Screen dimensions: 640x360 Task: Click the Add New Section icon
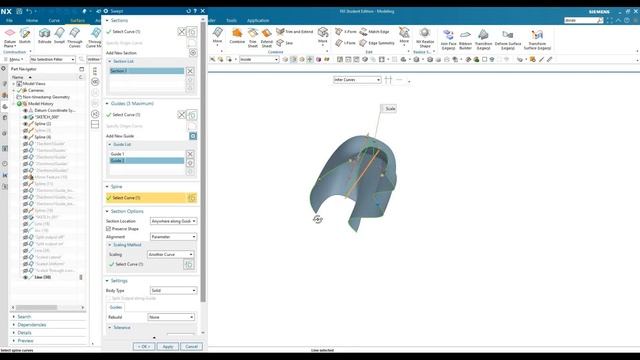pyautogui.click(x=193, y=53)
